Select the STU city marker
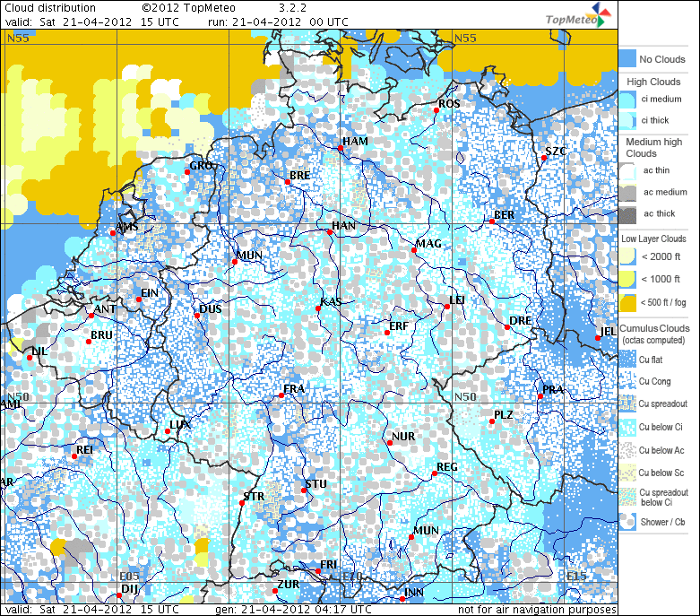This screenshot has height=616, width=700. [304, 490]
